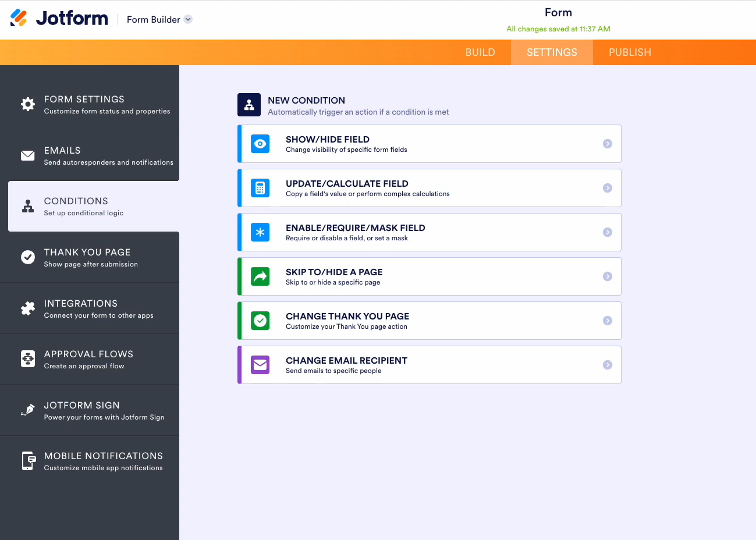This screenshot has height=540, width=756.
Task: Choose the Change Email Recipient title
Action: 346,360
